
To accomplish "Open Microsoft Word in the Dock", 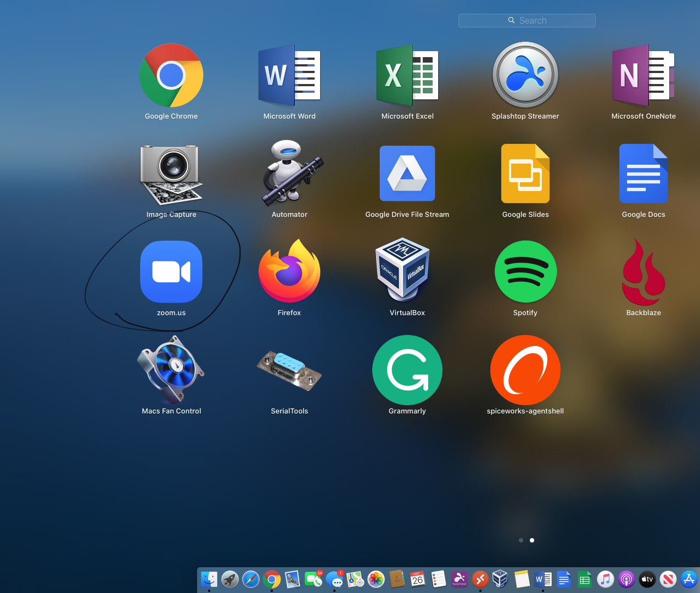I will (x=543, y=579).
